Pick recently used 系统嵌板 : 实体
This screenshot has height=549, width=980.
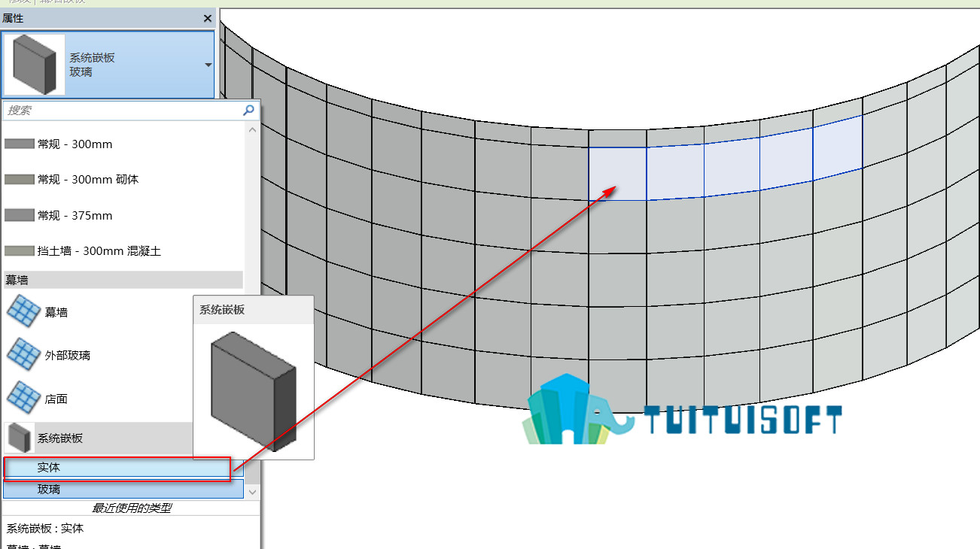coord(45,529)
